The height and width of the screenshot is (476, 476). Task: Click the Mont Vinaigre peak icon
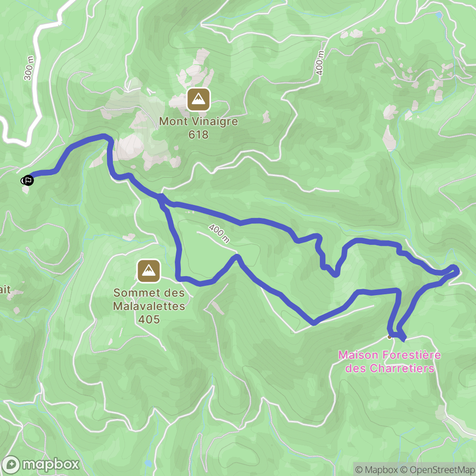198,99
